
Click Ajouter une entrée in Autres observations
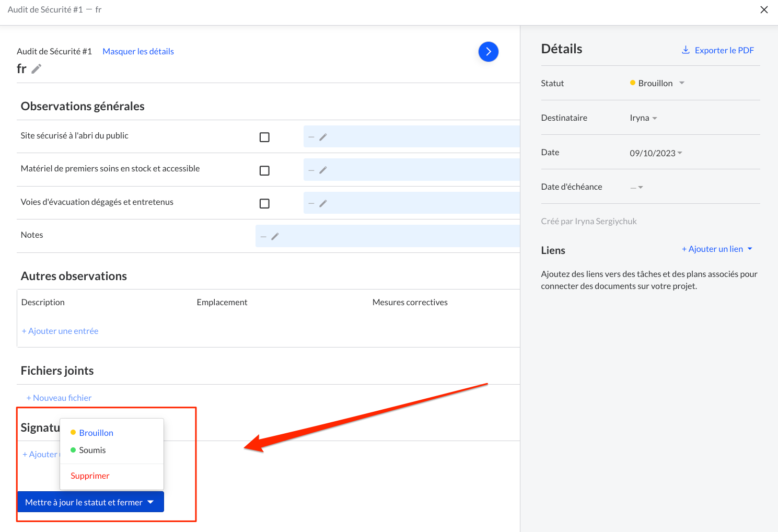click(60, 331)
